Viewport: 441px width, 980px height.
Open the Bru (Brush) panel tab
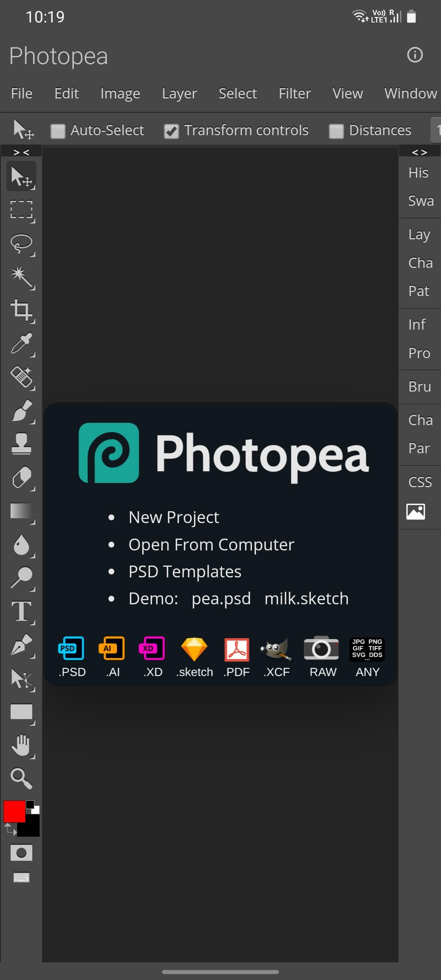(x=419, y=387)
